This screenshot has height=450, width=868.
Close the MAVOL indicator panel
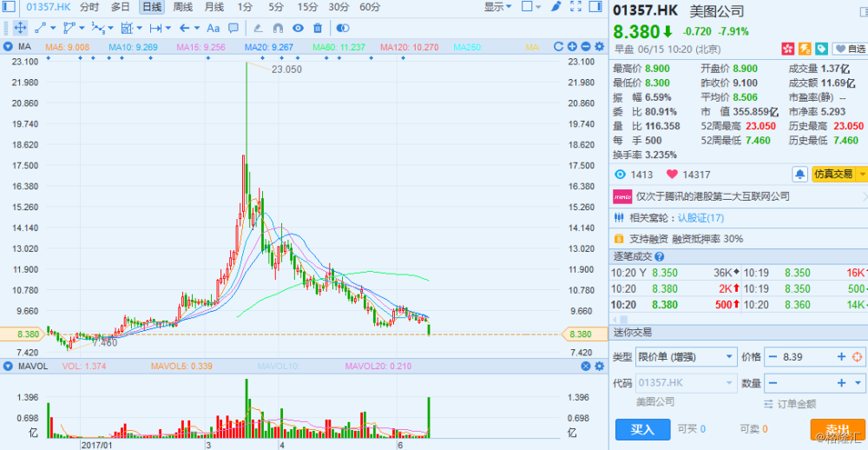586,367
